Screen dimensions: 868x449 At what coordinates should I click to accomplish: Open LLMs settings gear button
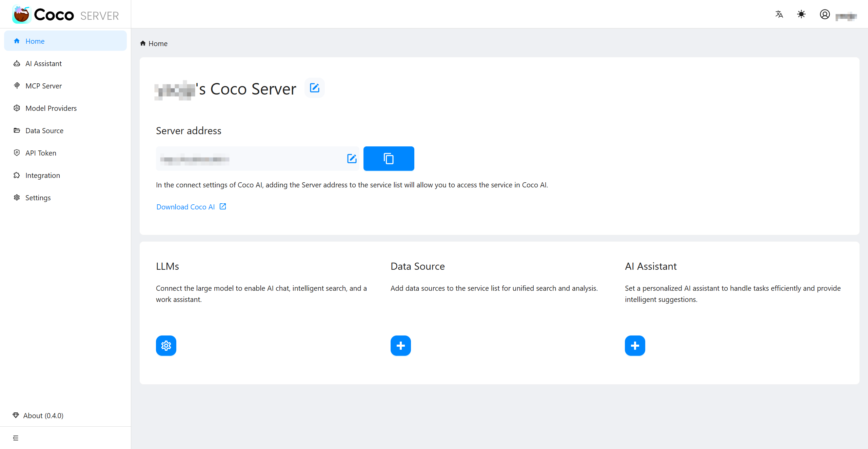pyautogui.click(x=166, y=346)
